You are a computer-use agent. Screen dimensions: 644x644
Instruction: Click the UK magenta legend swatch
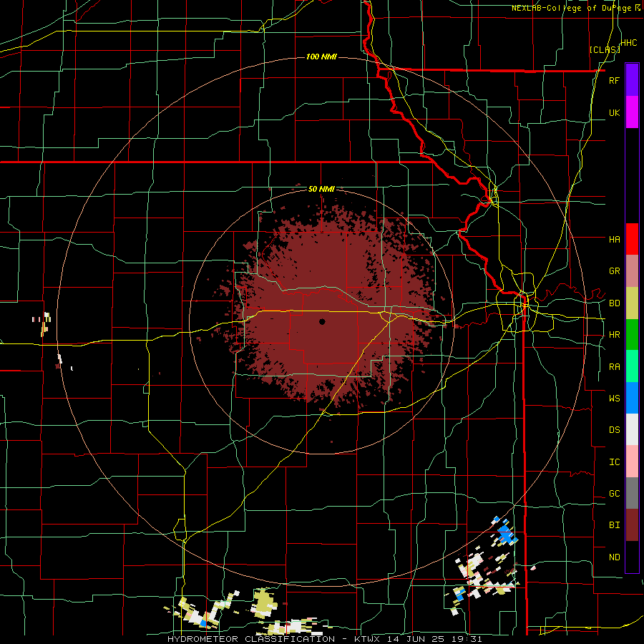click(x=632, y=112)
